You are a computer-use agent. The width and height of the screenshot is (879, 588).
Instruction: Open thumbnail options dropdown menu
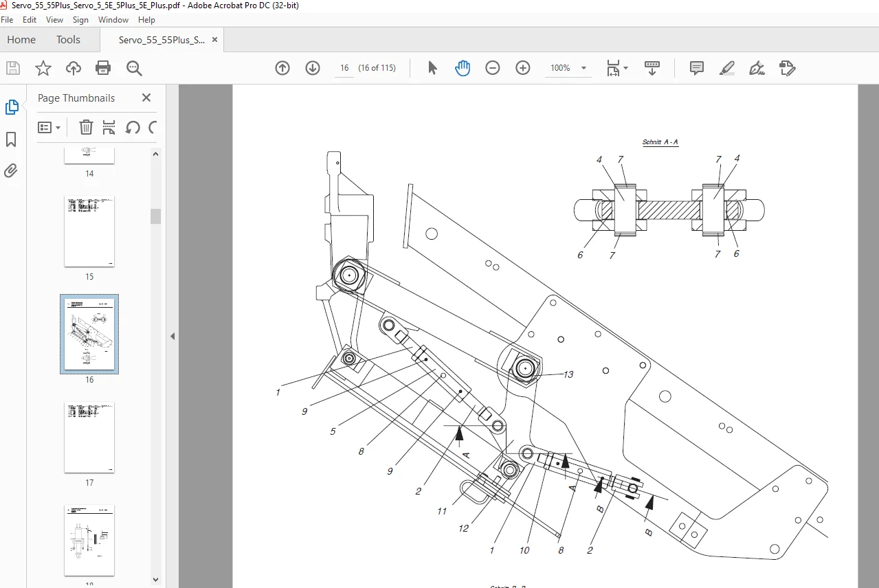click(x=49, y=127)
